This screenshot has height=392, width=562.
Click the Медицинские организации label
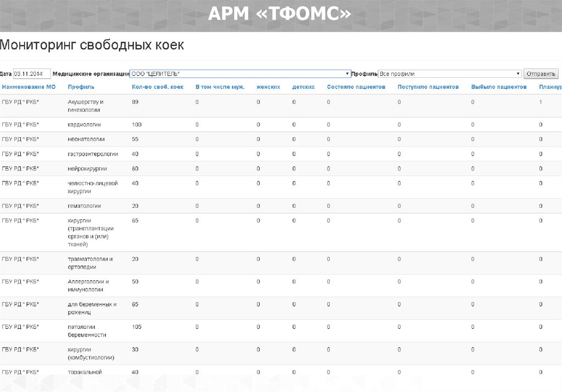(91, 74)
